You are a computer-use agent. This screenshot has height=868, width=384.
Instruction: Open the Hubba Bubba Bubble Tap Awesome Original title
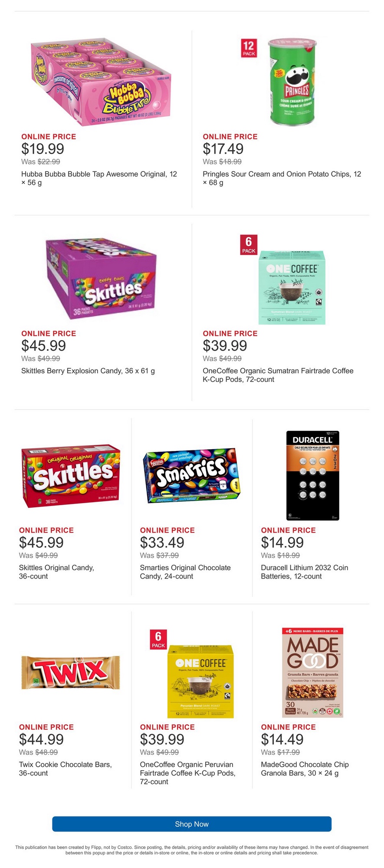99,178
